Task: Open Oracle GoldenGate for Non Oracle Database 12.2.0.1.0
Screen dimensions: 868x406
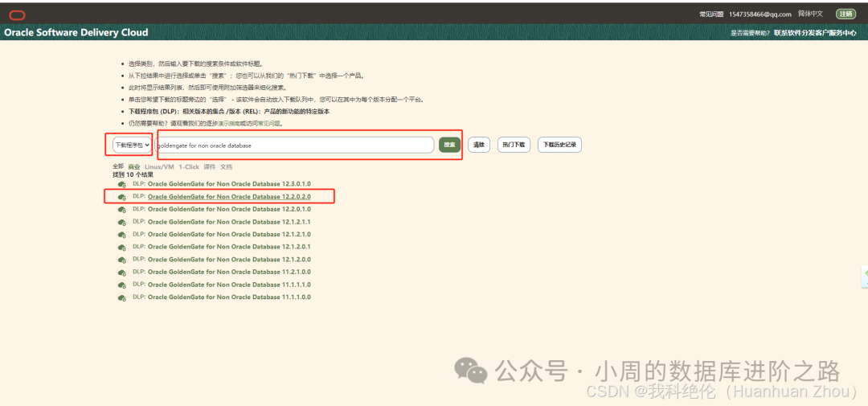Action: (x=229, y=209)
